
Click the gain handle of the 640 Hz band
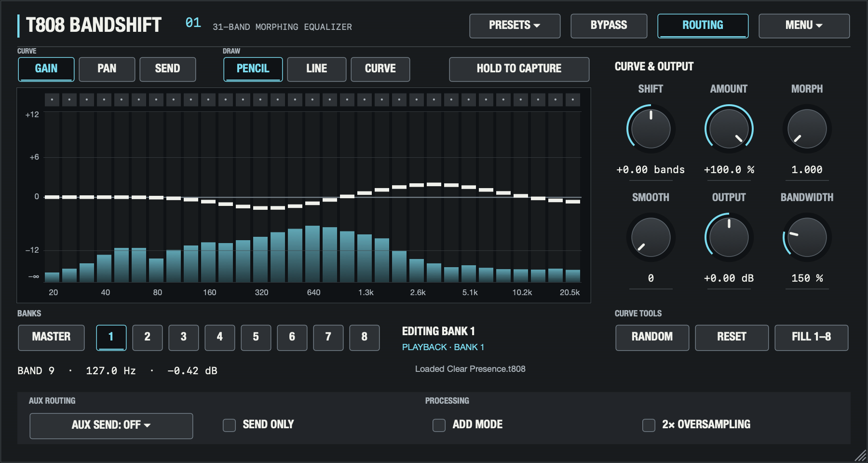(x=312, y=203)
